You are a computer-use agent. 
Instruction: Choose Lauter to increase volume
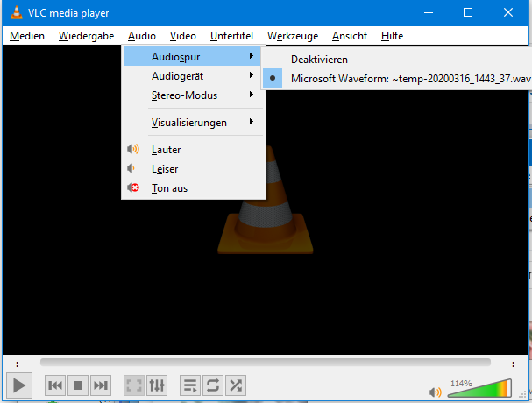[192, 149]
